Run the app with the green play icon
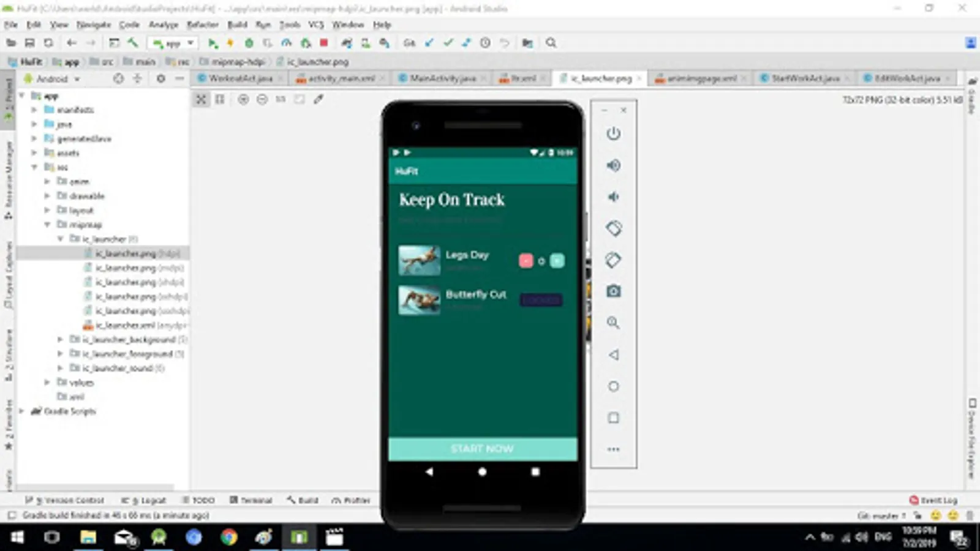This screenshot has width=980, height=551. tap(213, 43)
